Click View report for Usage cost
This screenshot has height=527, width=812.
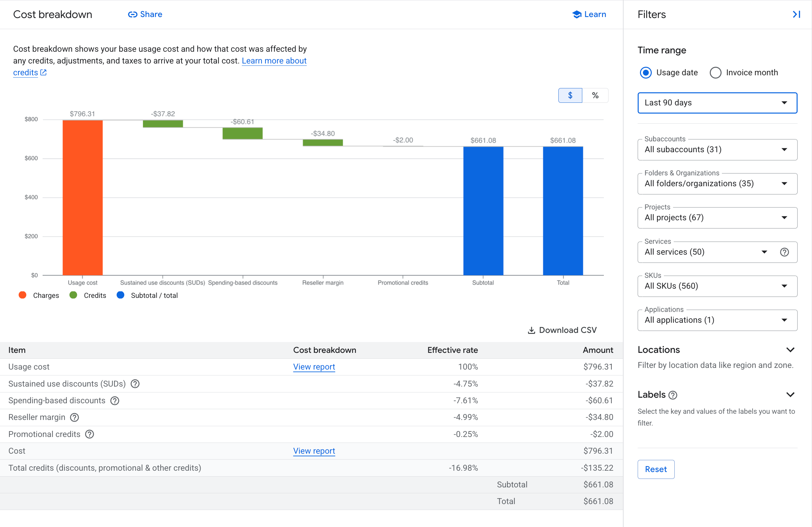point(314,367)
